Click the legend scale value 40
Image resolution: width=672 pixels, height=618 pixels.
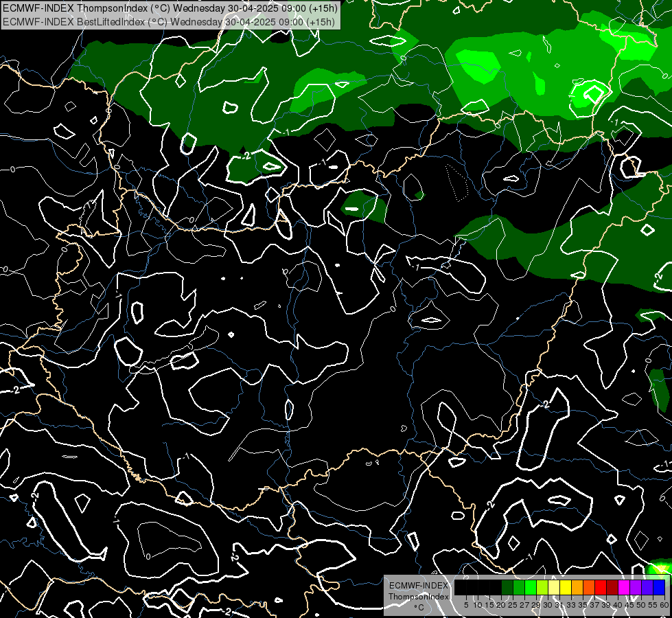(618, 605)
